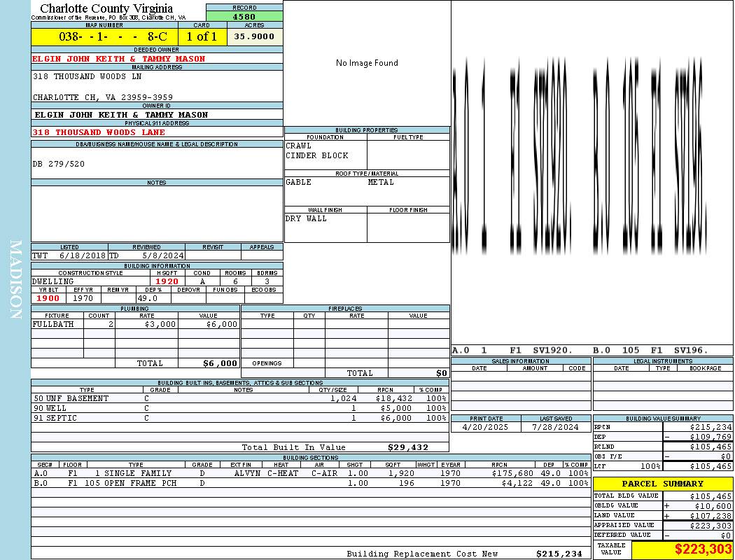Click OBLDG VALUE $10,600
The image size is (735, 560).
(713, 506)
